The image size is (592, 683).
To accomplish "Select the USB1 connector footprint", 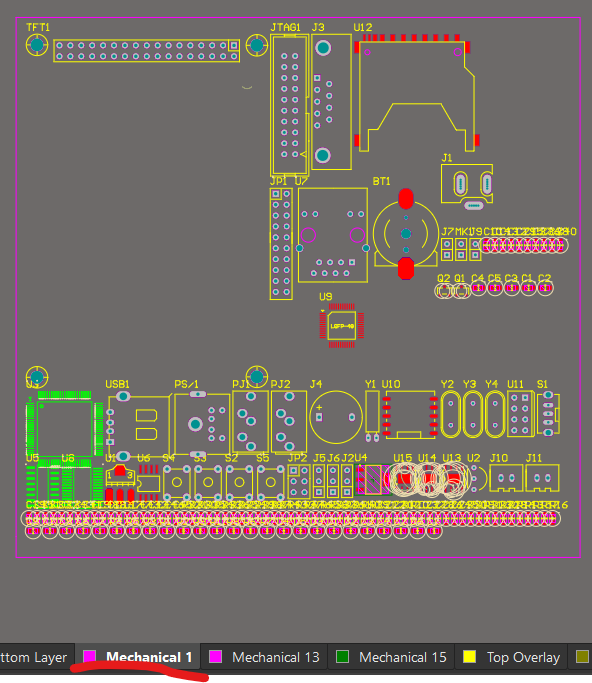I will (x=139, y=426).
